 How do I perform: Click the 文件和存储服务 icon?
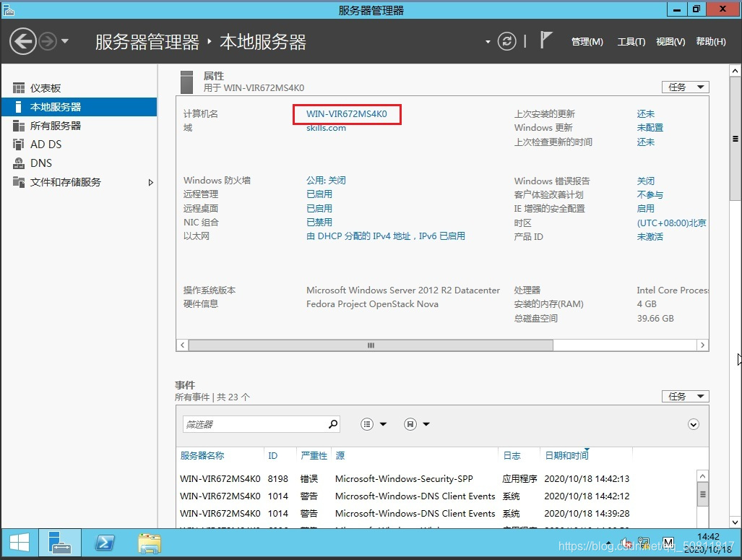point(19,182)
